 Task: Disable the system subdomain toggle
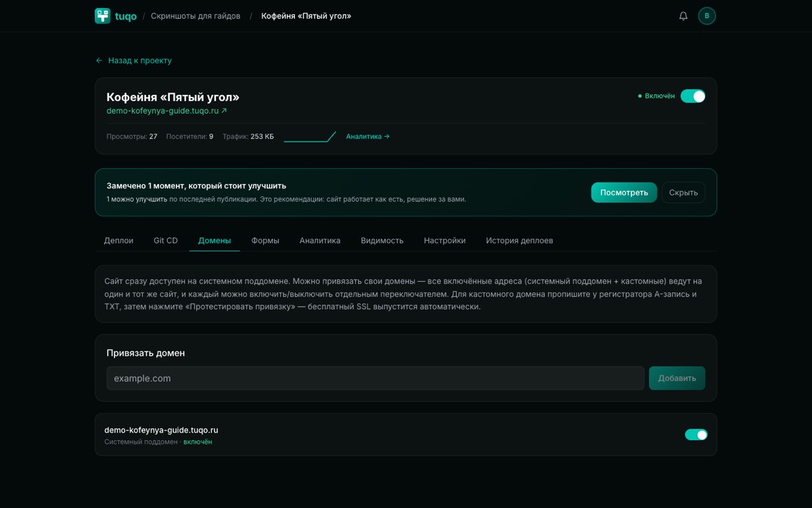(696, 435)
